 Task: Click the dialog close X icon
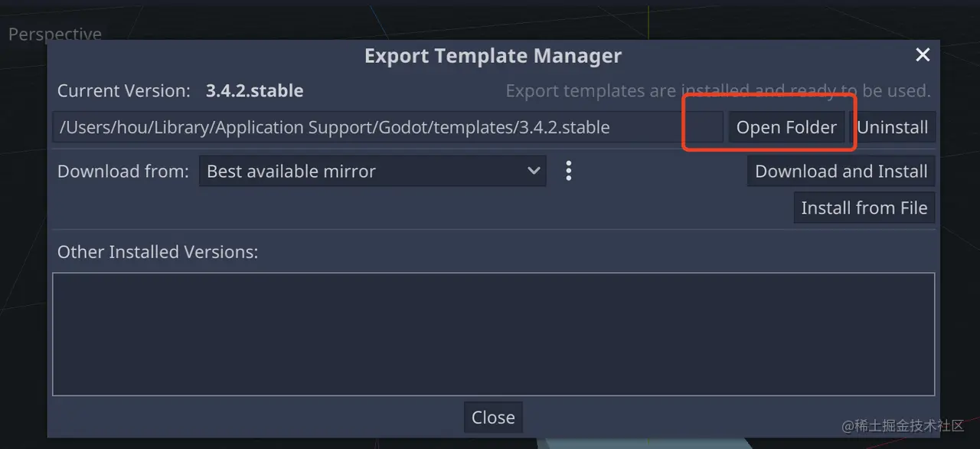tap(922, 54)
